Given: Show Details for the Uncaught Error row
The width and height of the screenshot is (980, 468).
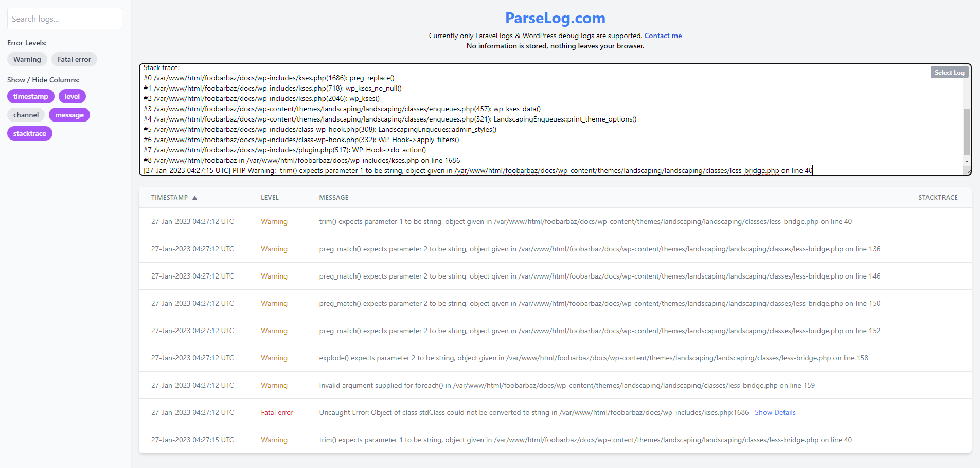Looking at the screenshot, I should [x=775, y=412].
